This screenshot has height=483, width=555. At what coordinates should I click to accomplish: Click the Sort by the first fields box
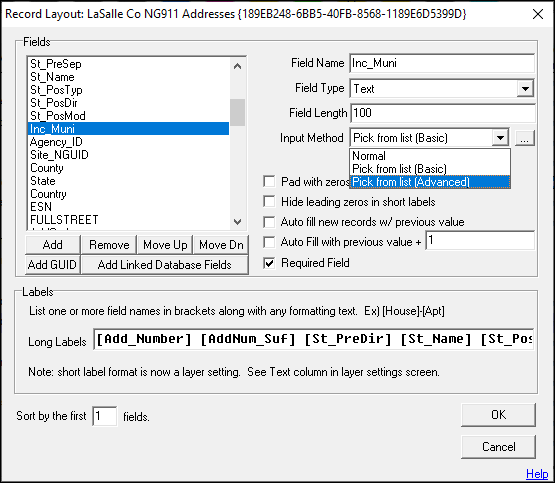(104, 416)
